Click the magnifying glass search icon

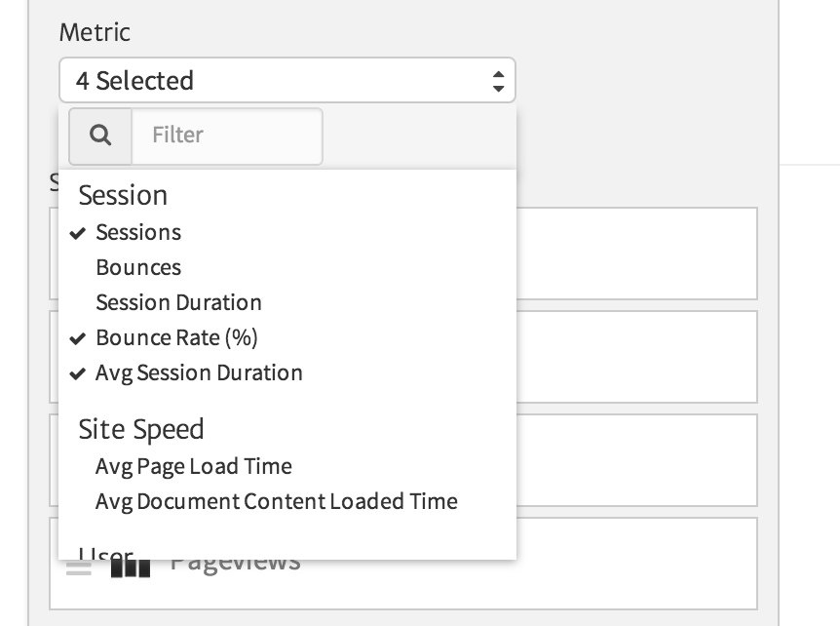[99, 136]
